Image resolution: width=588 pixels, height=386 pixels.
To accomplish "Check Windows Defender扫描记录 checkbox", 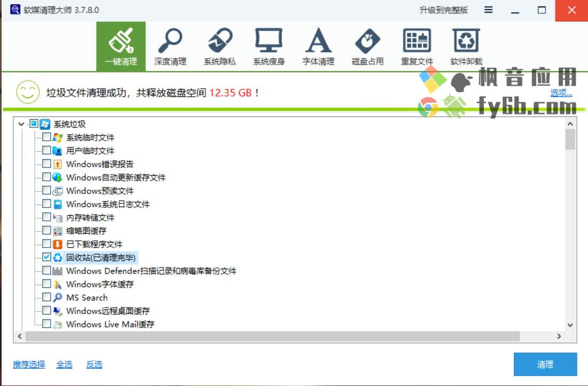I will pos(46,270).
